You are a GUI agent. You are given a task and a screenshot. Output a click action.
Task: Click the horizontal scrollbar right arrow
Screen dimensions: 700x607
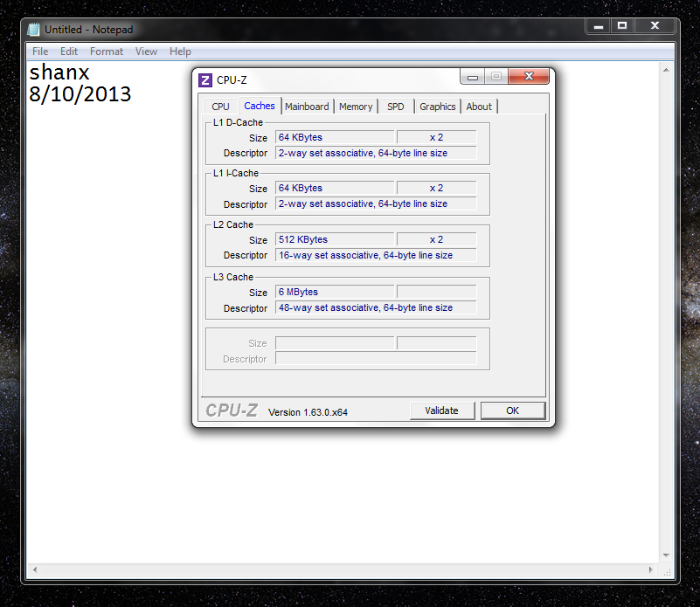[652, 571]
